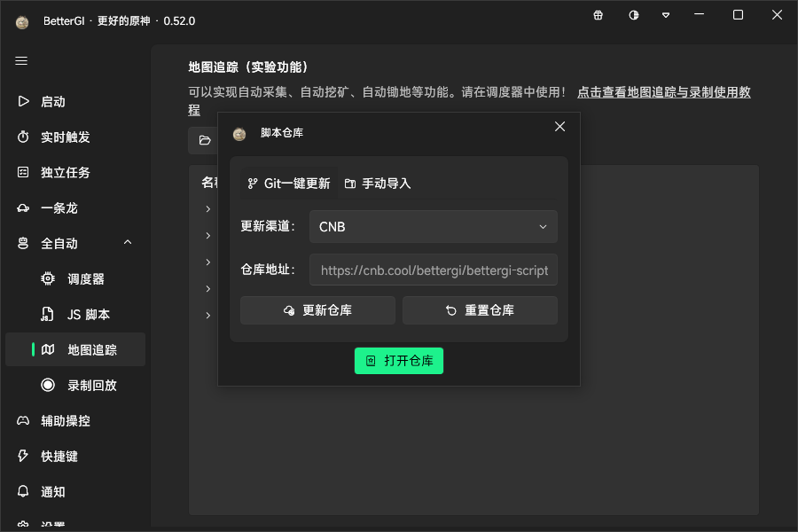This screenshot has width=798, height=532.
Task: Open the 调度器 scheduler gear icon
Action: click(x=51, y=278)
